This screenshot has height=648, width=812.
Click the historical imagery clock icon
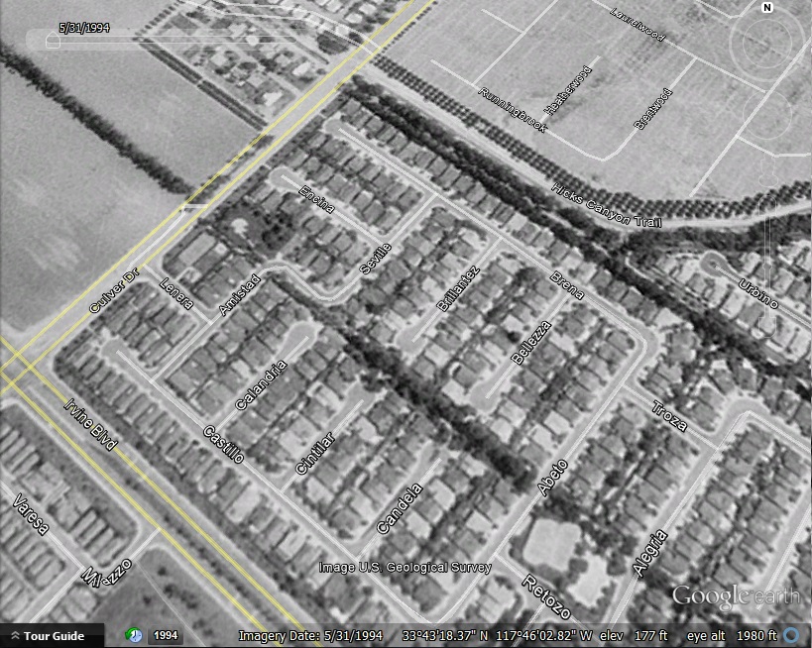click(133, 635)
